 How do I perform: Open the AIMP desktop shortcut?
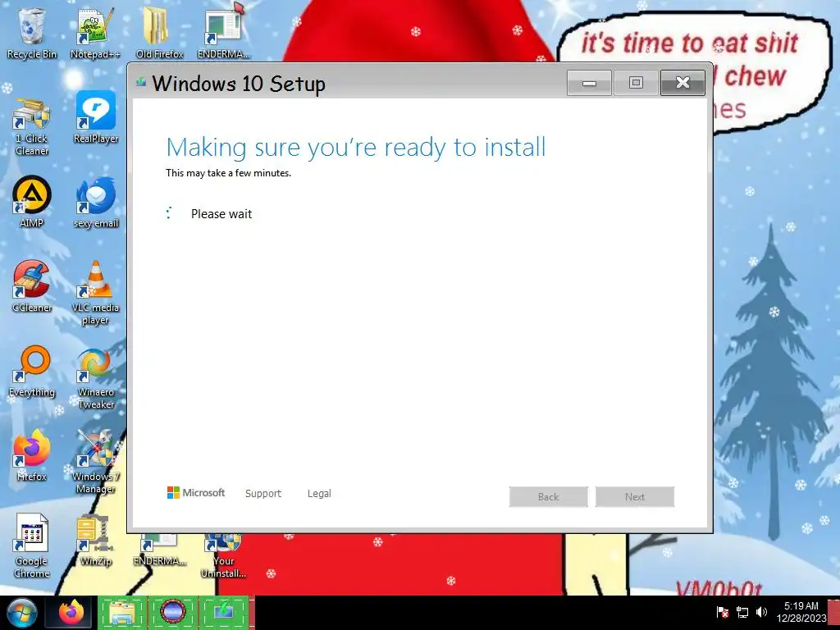click(32, 202)
